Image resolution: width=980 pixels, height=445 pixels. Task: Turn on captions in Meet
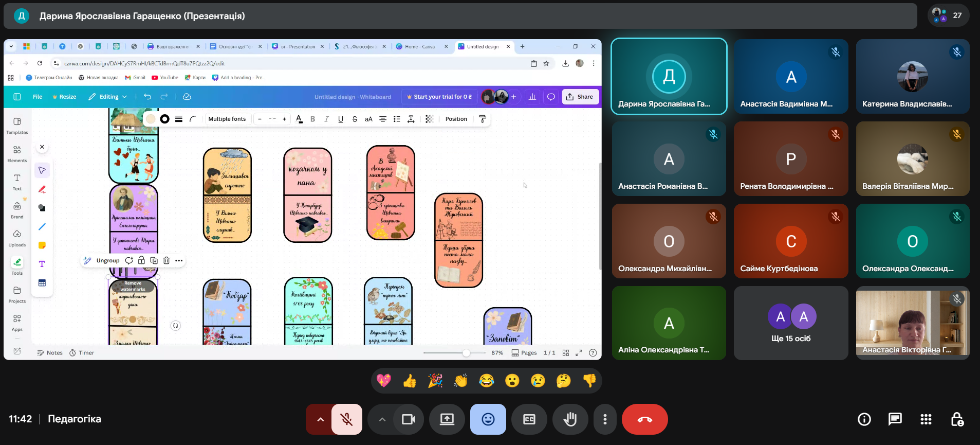tap(529, 419)
